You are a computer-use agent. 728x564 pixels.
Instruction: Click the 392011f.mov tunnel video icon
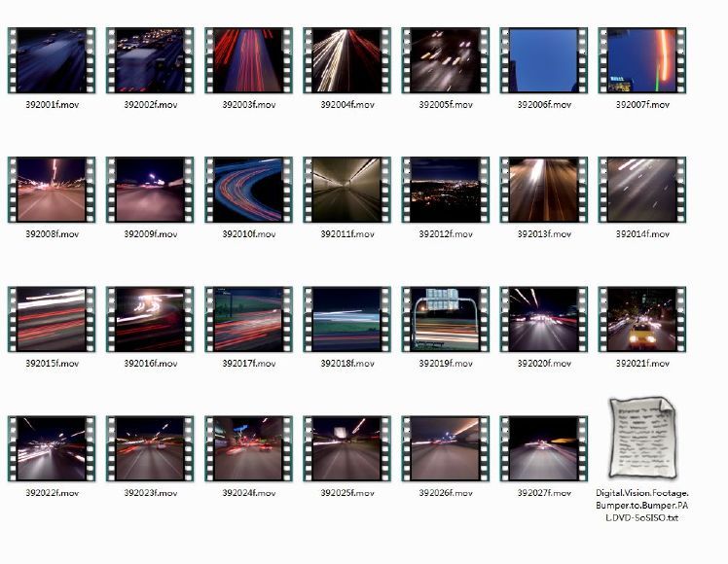click(346, 190)
